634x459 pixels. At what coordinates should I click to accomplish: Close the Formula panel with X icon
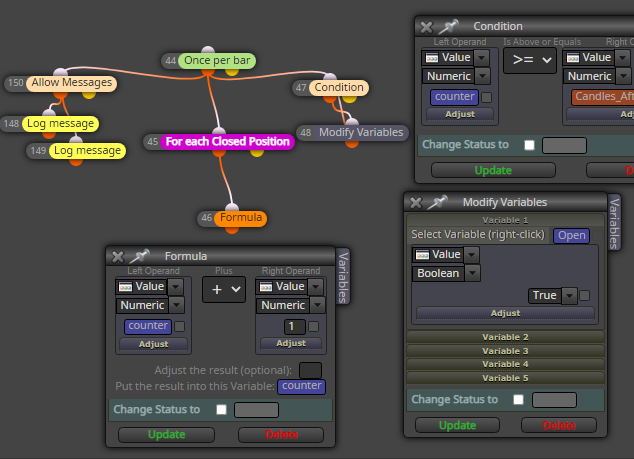[118, 256]
